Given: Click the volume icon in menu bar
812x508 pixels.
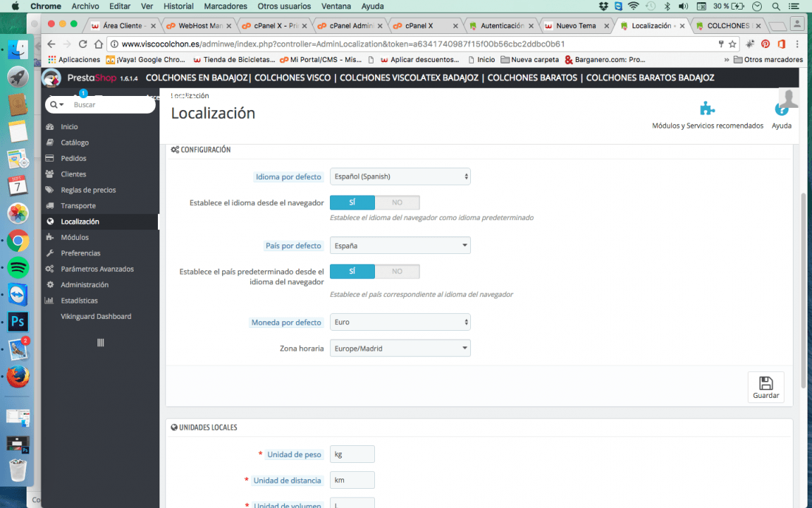Looking at the screenshot, I should point(684,6).
